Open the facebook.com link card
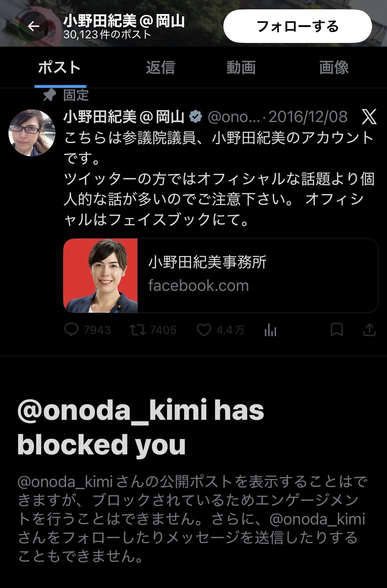 (257, 275)
